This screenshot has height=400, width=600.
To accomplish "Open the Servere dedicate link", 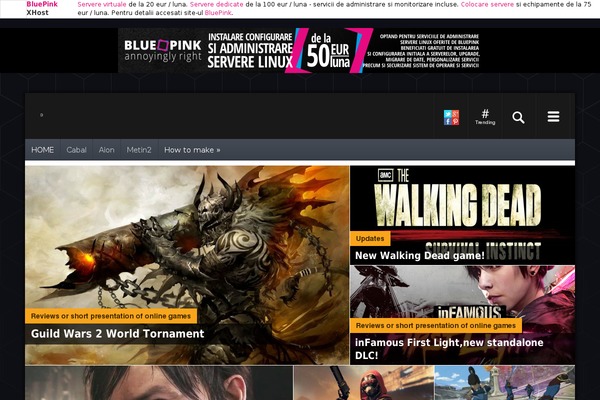I will (217, 5).
